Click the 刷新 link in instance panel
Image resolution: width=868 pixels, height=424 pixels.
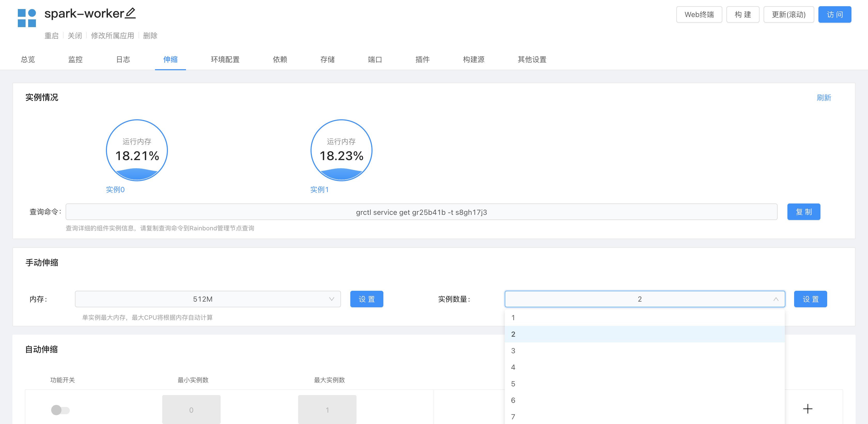[x=824, y=98]
